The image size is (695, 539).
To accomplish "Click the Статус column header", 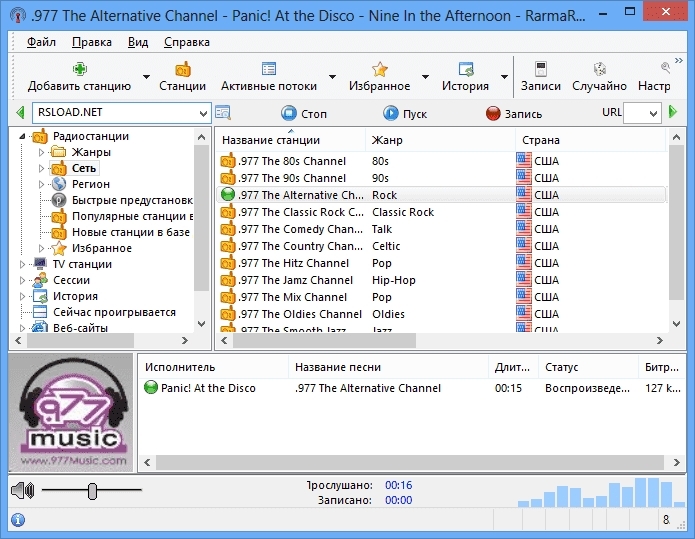I will [588, 367].
